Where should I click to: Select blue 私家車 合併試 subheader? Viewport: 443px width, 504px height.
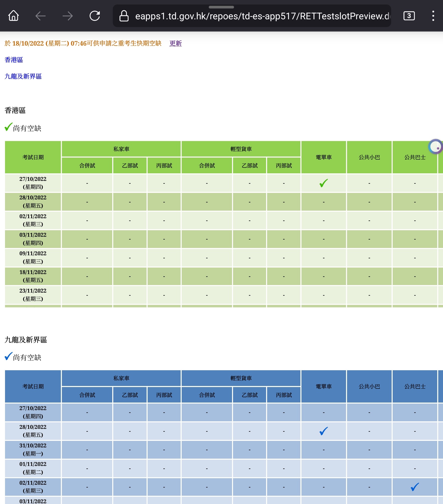click(87, 395)
